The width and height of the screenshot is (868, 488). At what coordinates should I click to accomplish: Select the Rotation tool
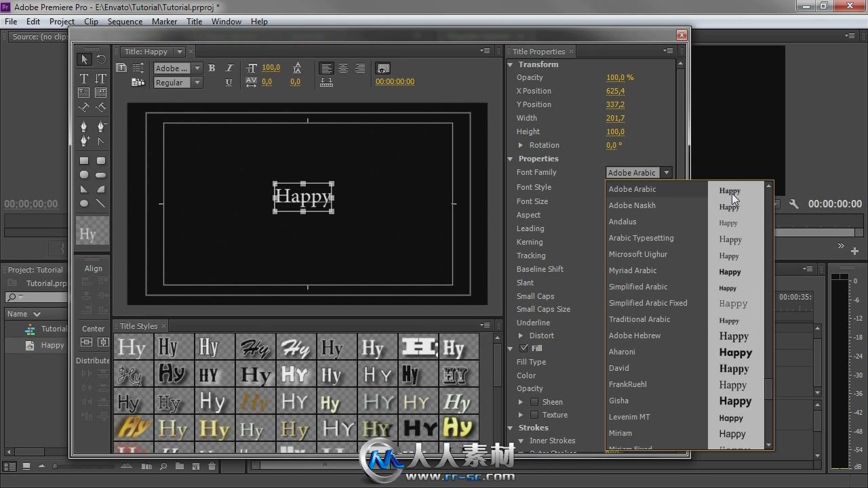tap(101, 60)
